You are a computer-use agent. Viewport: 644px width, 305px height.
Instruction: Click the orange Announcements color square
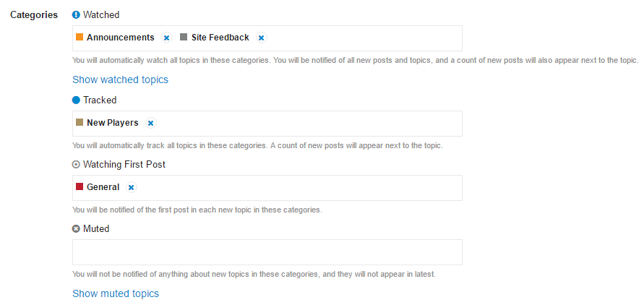coord(80,37)
